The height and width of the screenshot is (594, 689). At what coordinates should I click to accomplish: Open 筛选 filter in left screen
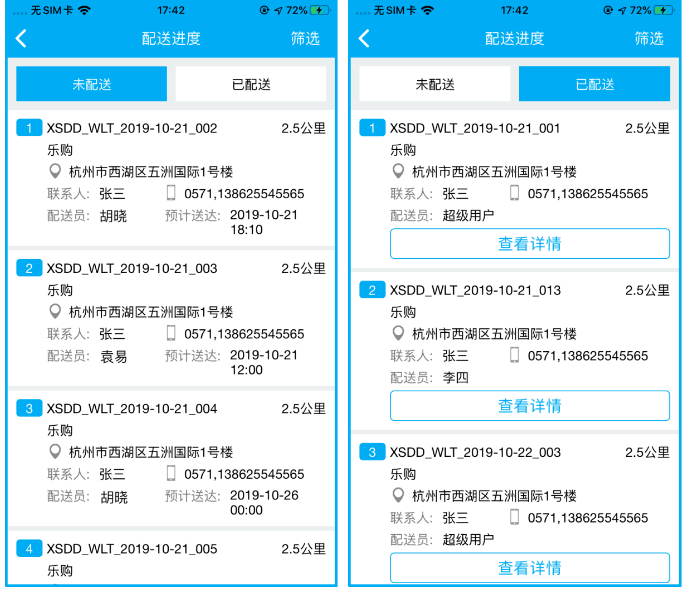(x=305, y=39)
